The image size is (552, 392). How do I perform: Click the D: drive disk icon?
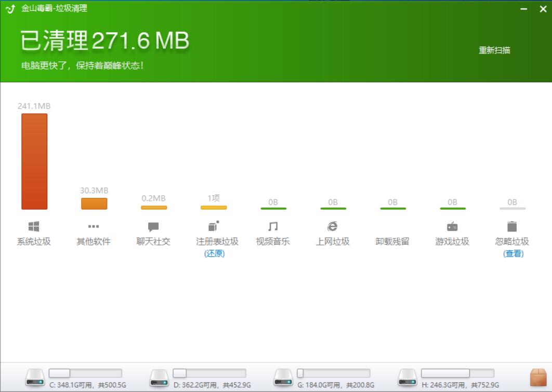[159, 378]
